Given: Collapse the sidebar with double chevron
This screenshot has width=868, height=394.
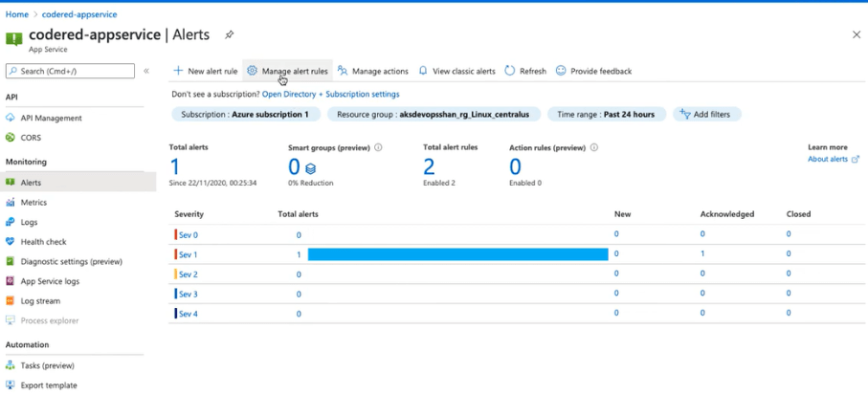Looking at the screenshot, I should pyautogui.click(x=146, y=71).
